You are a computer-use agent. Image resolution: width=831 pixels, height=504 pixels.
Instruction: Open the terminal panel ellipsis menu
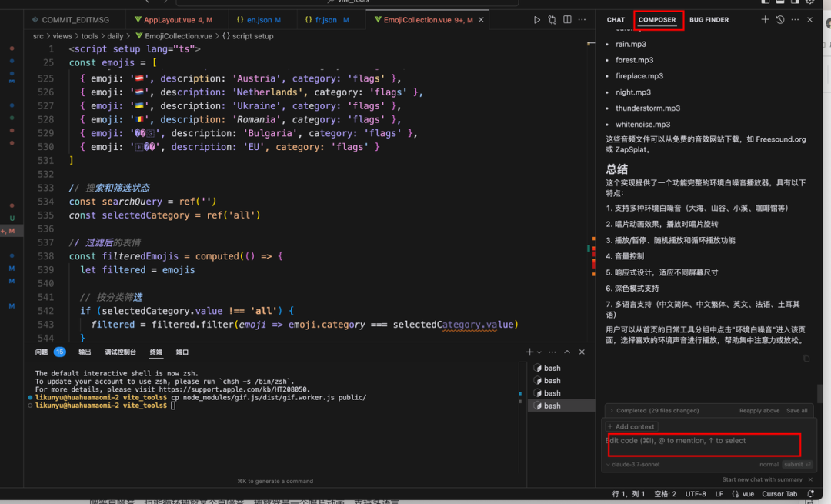coord(552,352)
